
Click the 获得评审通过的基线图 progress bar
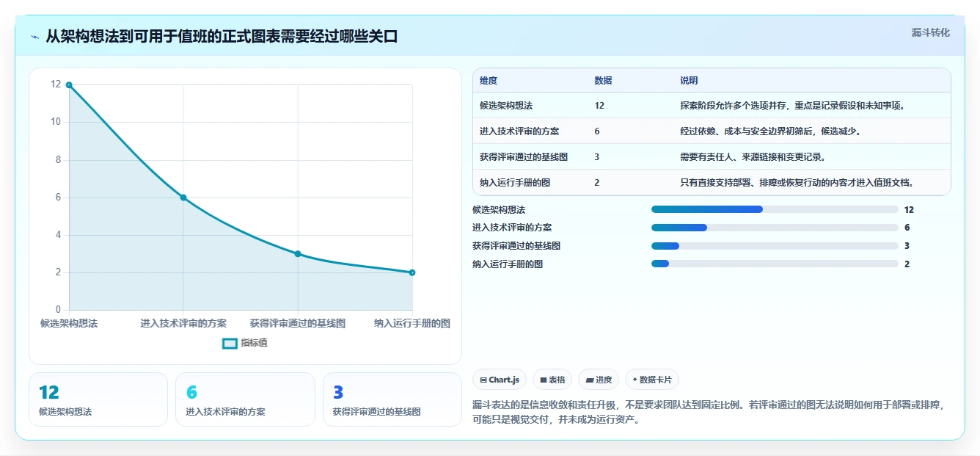775,246
